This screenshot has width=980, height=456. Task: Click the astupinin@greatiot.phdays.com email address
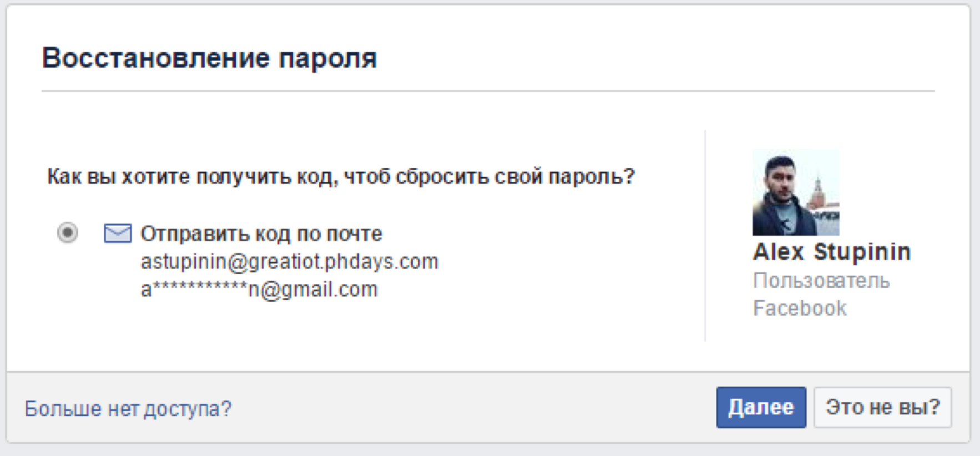coord(289,262)
